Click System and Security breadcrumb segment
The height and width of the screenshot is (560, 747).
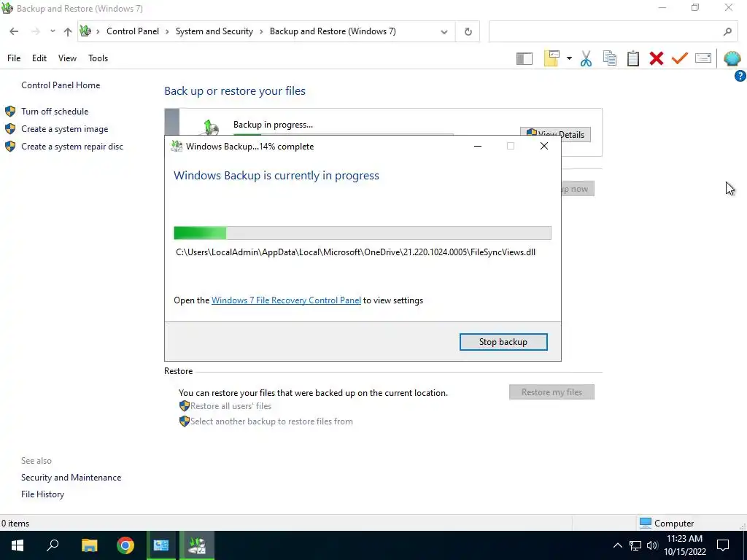click(x=214, y=31)
